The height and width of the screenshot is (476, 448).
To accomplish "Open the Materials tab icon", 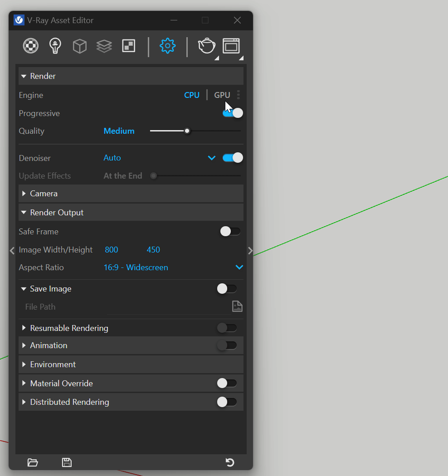I will [31, 46].
